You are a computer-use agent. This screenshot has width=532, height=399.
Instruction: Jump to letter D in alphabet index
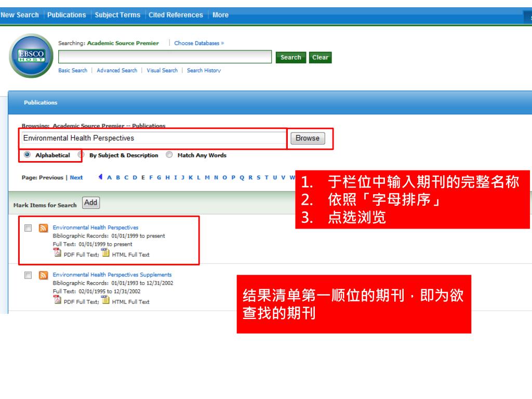tap(135, 178)
